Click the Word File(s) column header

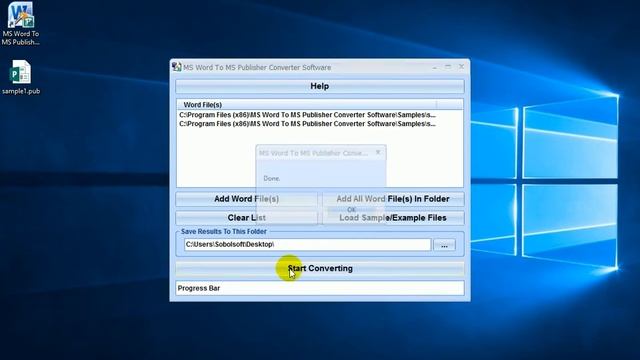point(307,105)
